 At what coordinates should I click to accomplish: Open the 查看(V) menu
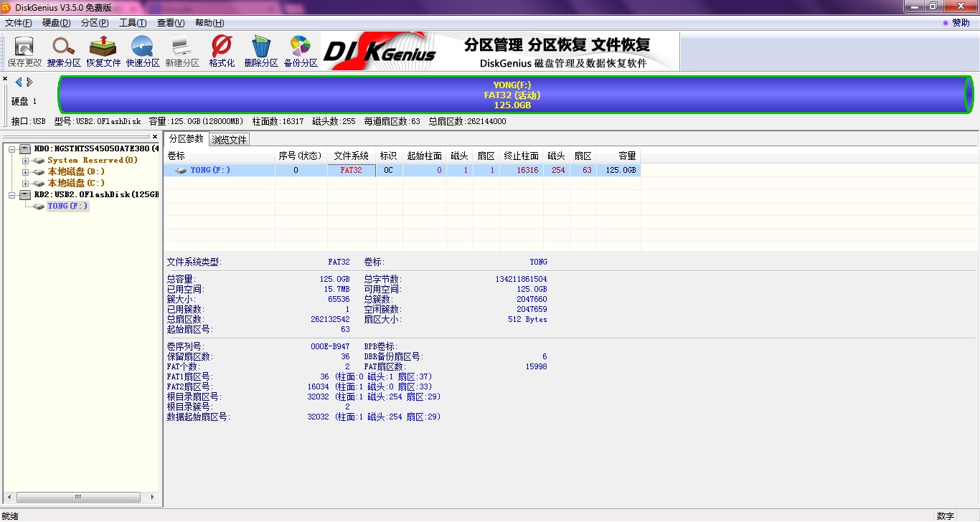point(171,23)
